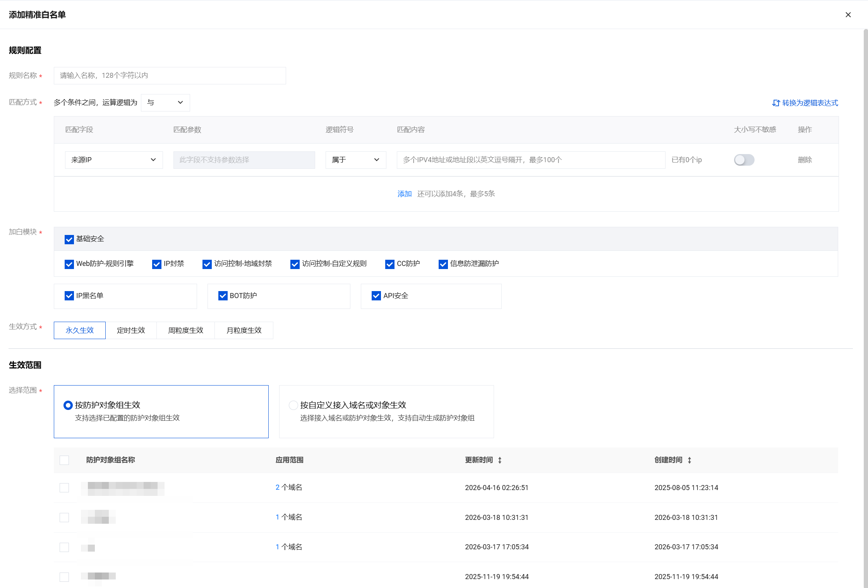
Task: Click 删除 on the condition row
Action: coord(805,160)
